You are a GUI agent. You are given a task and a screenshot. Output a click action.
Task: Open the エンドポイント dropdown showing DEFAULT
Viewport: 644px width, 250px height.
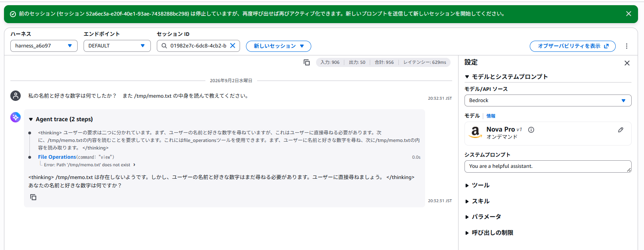117,46
